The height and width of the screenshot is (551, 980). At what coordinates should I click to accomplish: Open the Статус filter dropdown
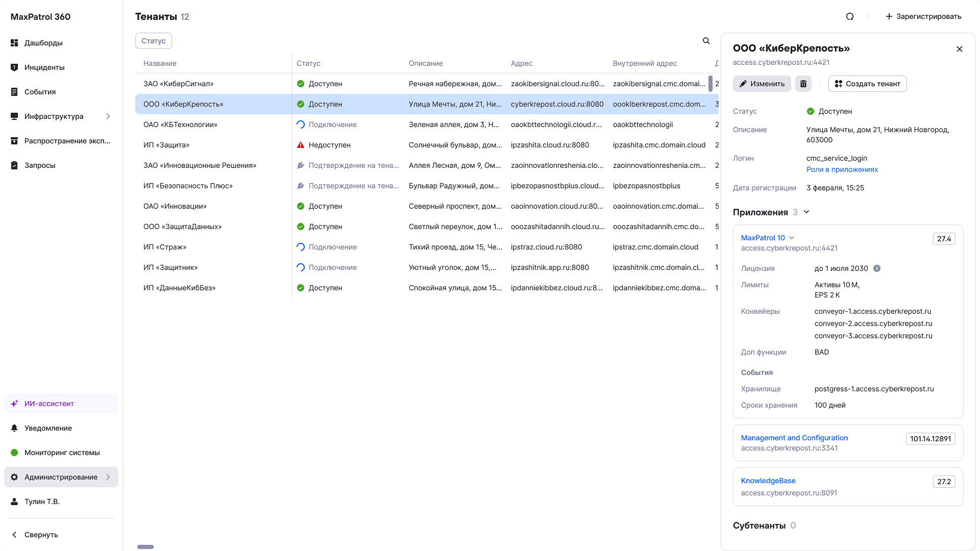(153, 41)
